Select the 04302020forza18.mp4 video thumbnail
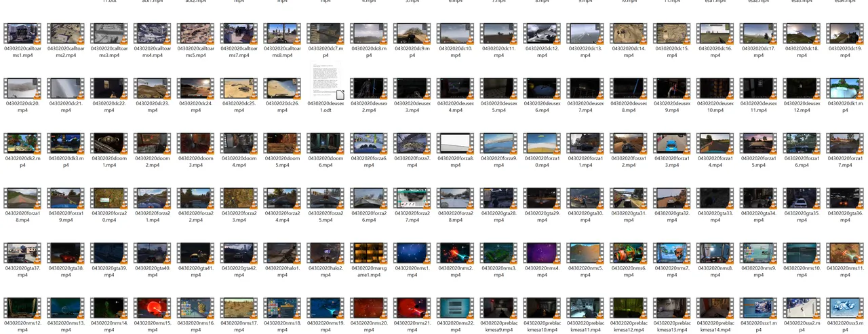Viewport: 868px width, 334px height. [x=22, y=198]
